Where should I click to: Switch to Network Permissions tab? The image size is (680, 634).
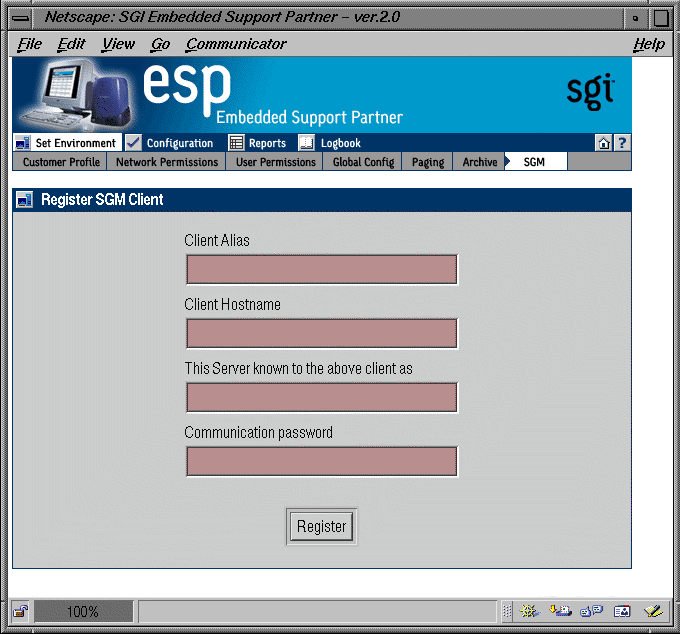167,162
